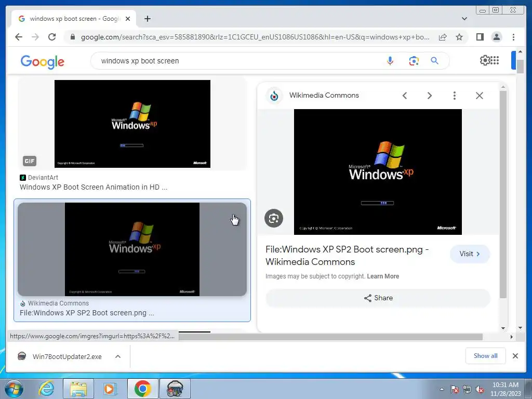Open the volume tray icon
532x399 pixels.
pos(480,389)
